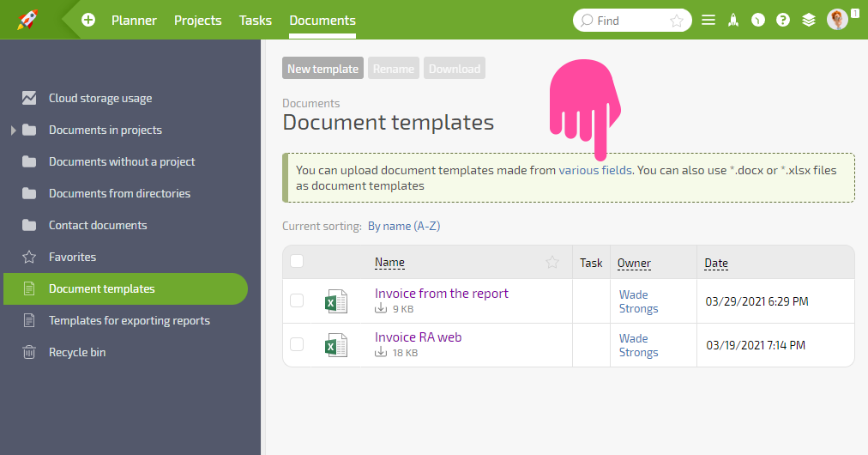Click the New template button
868x455 pixels.
322,68
